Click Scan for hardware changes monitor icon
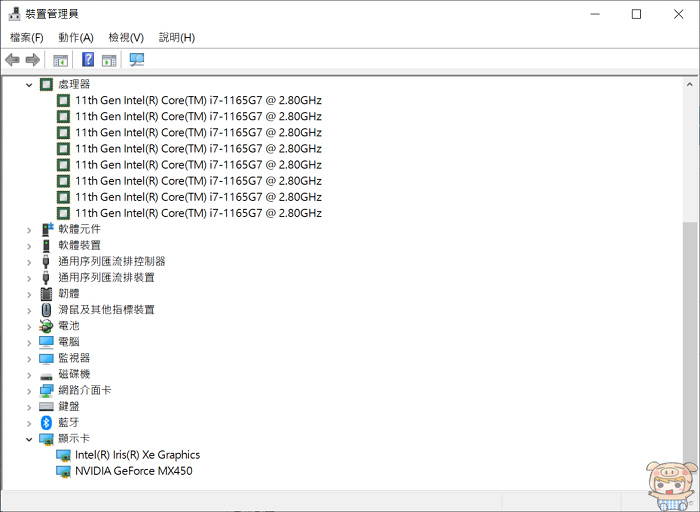 137,59
